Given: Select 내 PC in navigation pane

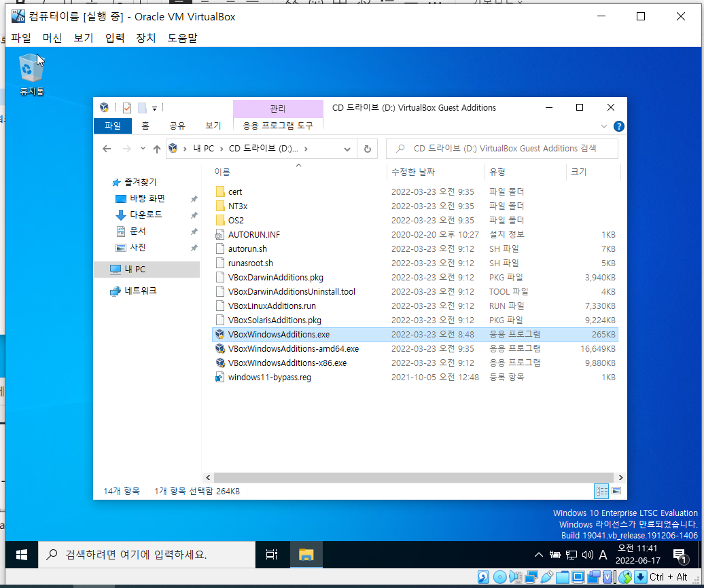Looking at the screenshot, I should [147, 269].
